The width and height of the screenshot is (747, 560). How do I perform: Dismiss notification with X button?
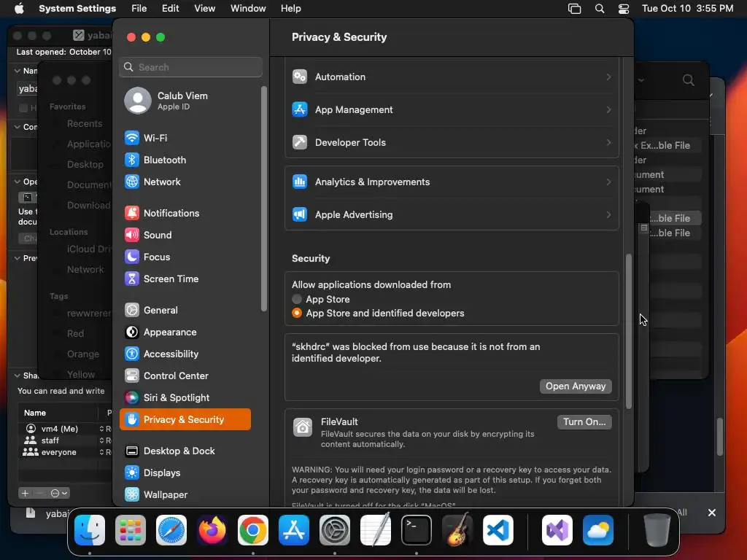712,513
